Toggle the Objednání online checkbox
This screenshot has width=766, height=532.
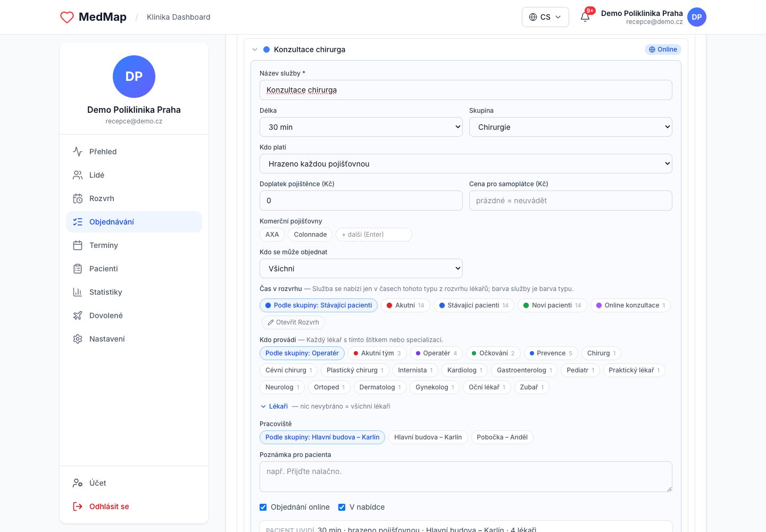click(263, 507)
